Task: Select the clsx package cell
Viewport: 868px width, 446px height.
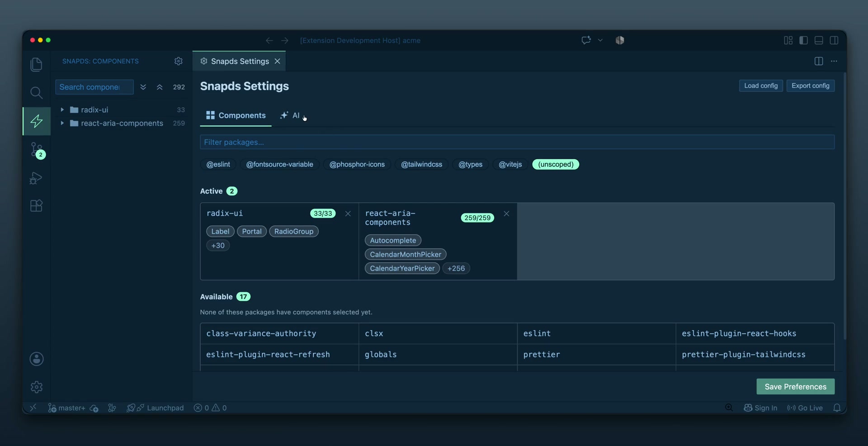Action: tap(438, 333)
